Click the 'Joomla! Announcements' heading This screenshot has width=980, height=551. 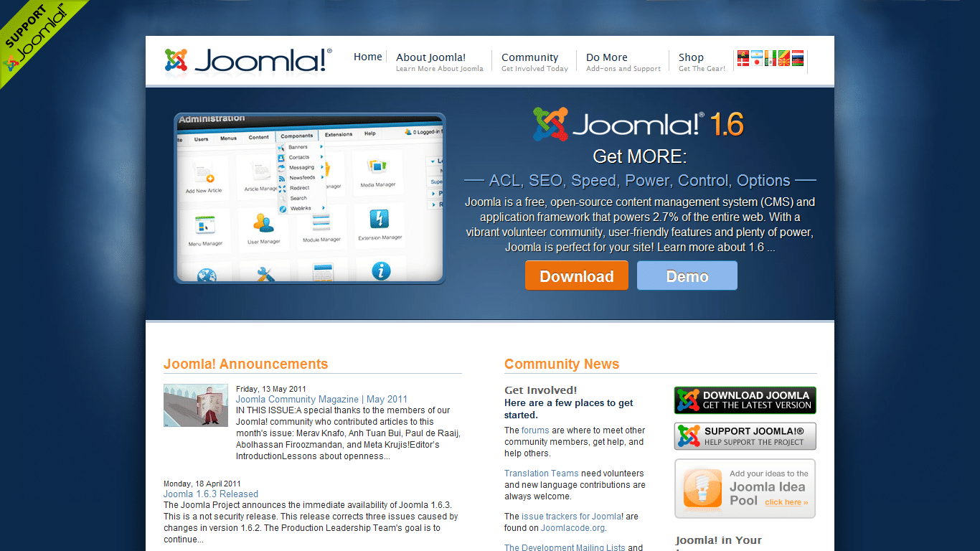246,364
